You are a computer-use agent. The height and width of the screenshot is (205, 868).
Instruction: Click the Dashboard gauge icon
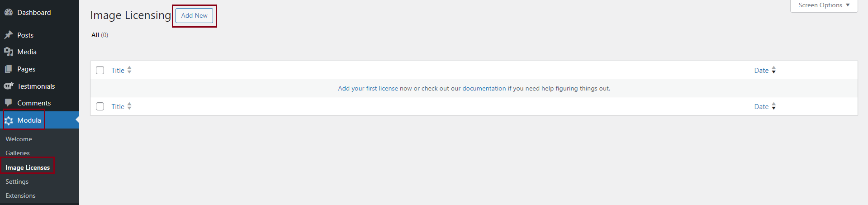tap(8, 13)
